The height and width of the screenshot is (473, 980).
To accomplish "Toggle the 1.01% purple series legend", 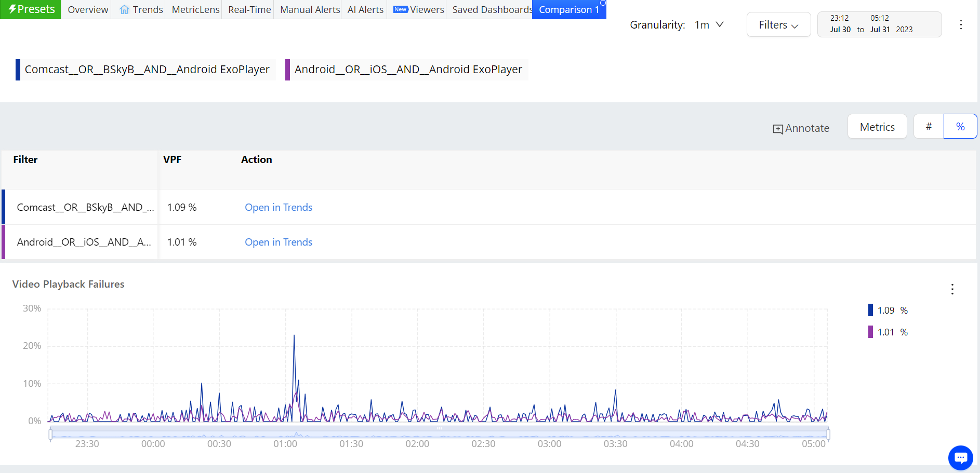I will pyautogui.click(x=888, y=332).
